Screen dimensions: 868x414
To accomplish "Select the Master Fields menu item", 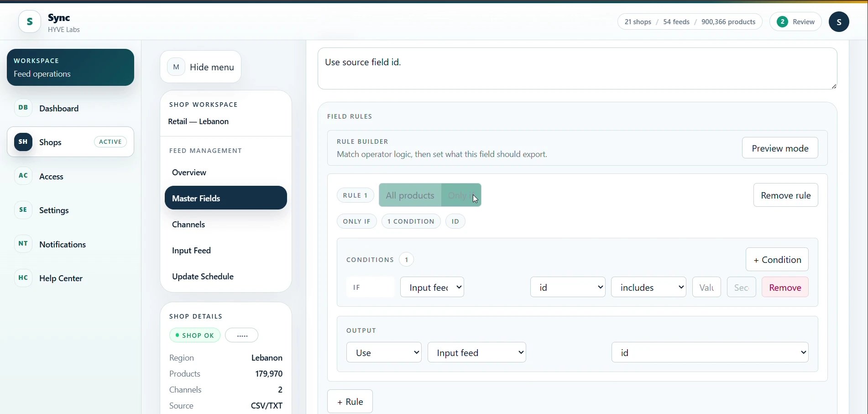I will 226,198.
